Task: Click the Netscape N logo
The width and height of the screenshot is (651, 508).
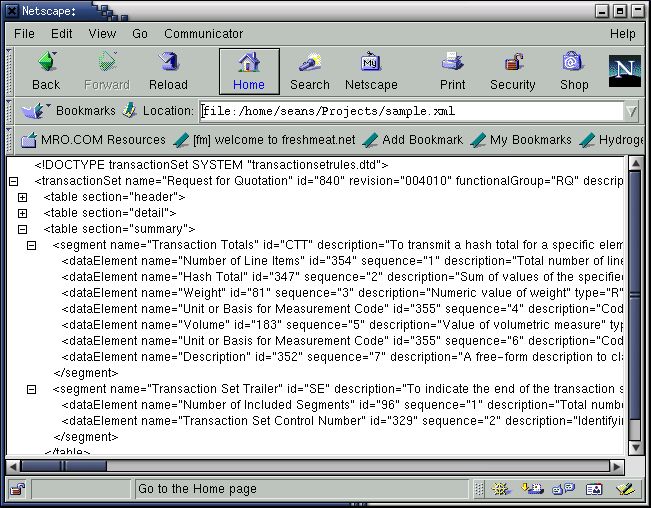Action: (x=625, y=71)
